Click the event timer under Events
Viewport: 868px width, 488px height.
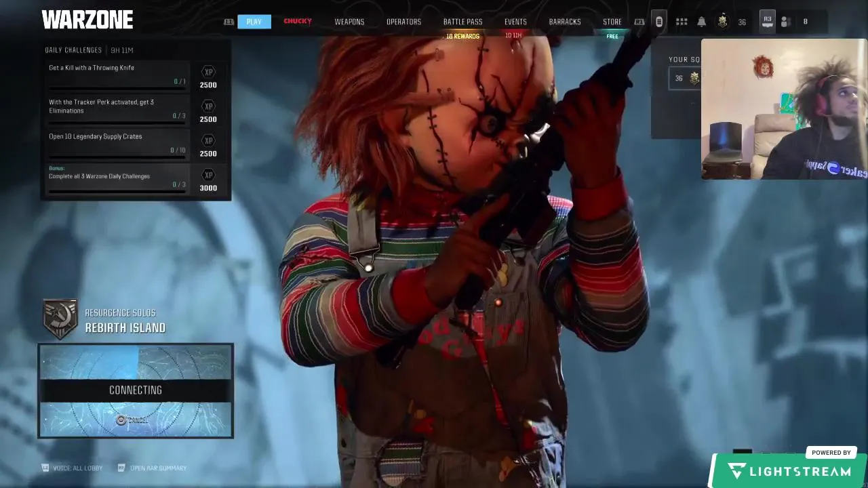[513, 36]
